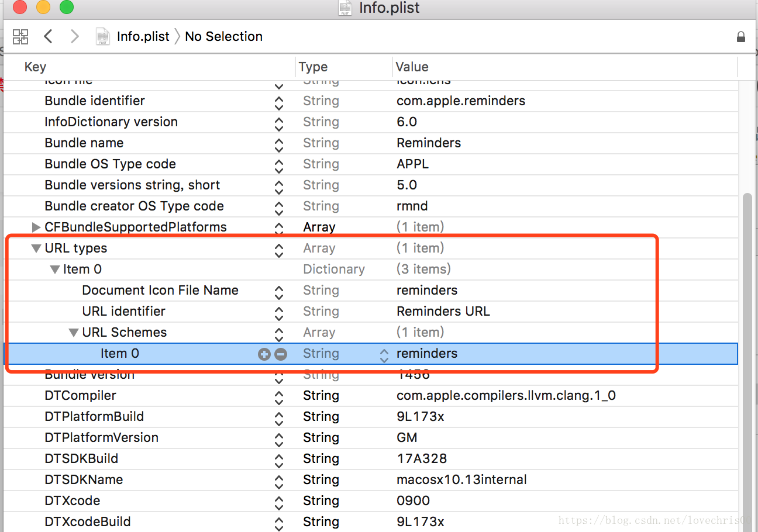This screenshot has width=758, height=532.
Task: Open the key stepper for DTSDKName
Action: click(x=279, y=482)
